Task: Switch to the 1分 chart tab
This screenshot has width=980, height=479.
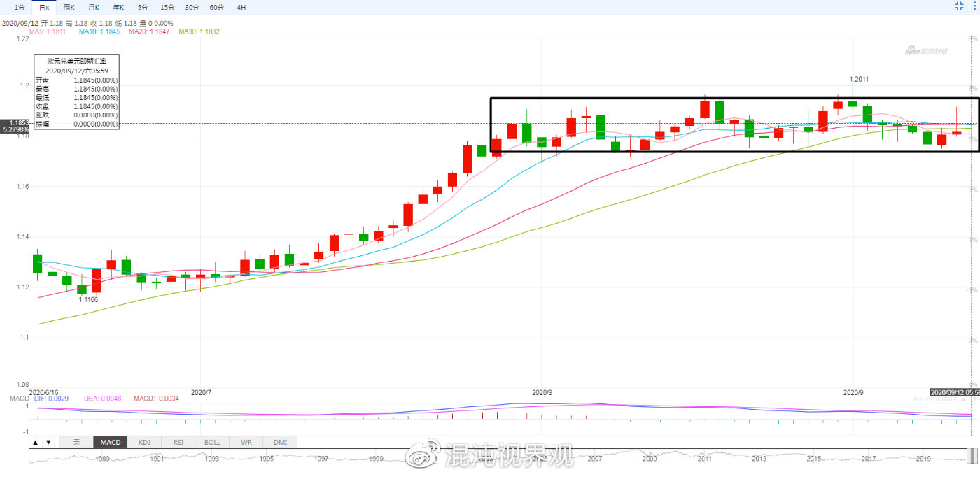Action: pyautogui.click(x=20, y=7)
